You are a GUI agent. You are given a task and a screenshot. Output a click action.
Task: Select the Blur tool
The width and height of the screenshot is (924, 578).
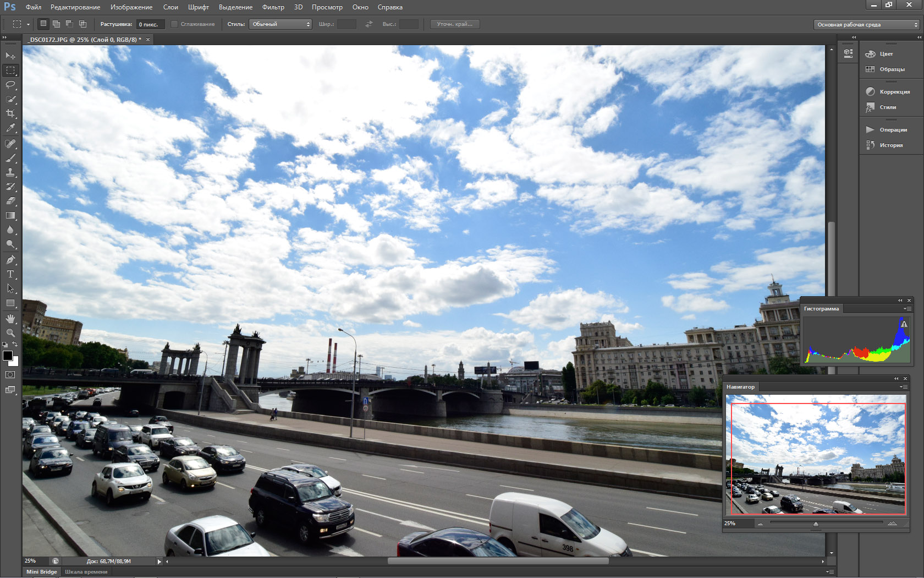tap(10, 230)
